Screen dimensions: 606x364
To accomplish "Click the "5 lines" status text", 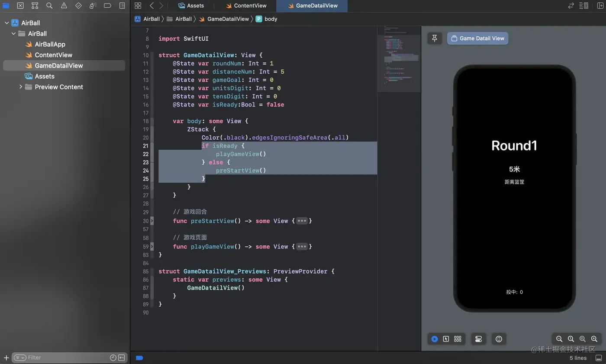I will (578, 358).
